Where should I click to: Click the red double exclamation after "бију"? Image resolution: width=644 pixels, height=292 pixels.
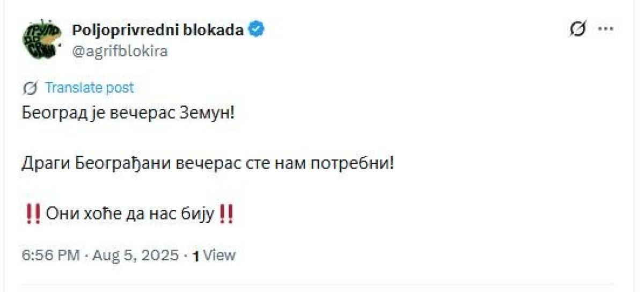227,215
